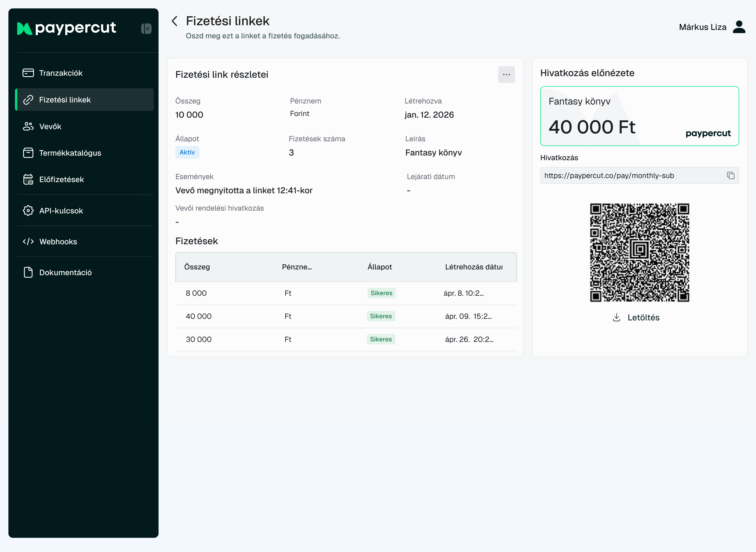This screenshot has width=756, height=552.
Task: Select the 30 000 payment row amount
Action: tap(199, 339)
